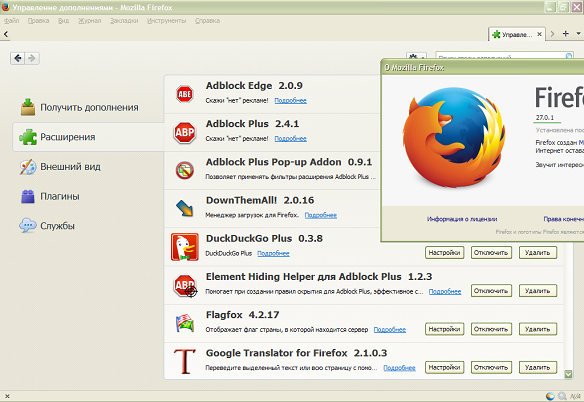
Task: Click the purple Plugins brick icon
Action: pyautogui.click(x=28, y=196)
